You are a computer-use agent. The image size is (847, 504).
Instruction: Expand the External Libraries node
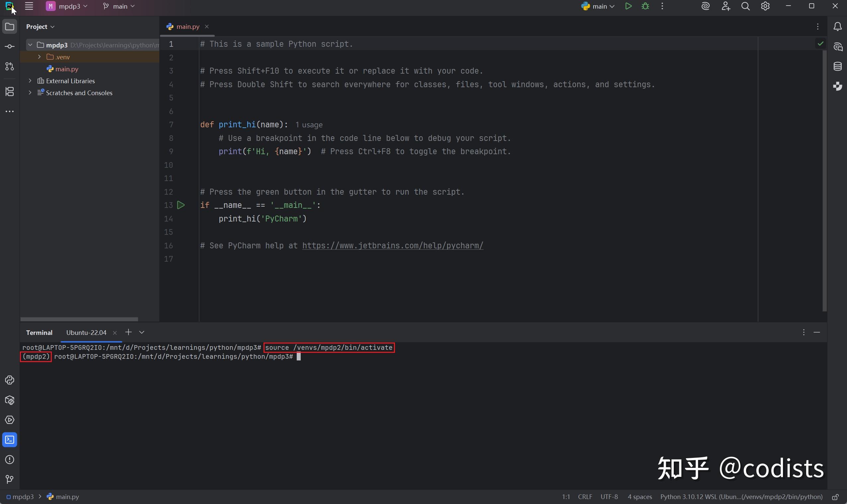(30, 81)
